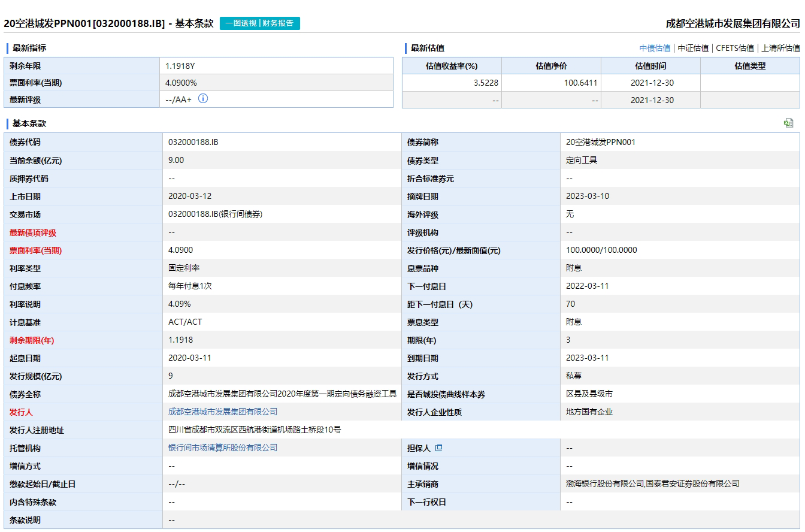Select valuation net price 100.6411
The height and width of the screenshot is (532, 805).
pos(581,83)
